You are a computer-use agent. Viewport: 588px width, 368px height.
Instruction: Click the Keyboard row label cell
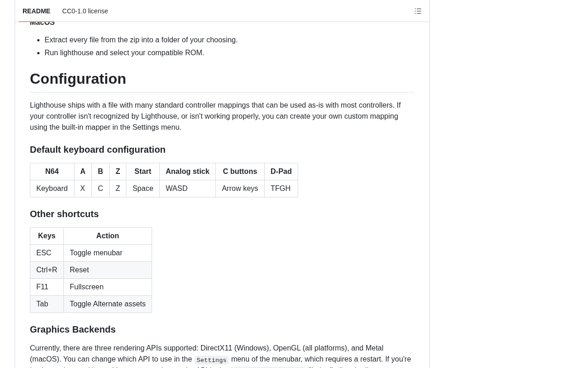[52, 189]
